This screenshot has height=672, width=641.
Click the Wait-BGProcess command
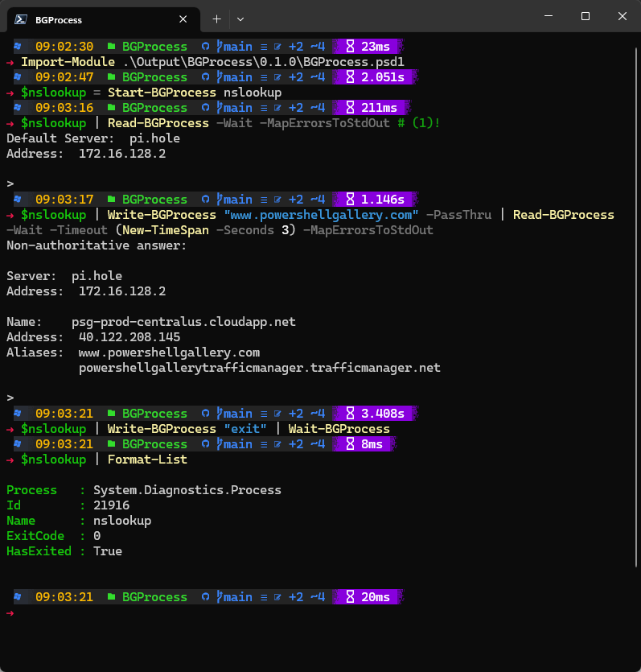pos(339,429)
